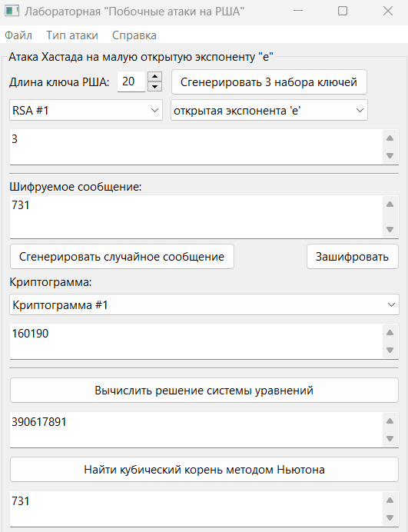Image resolution: width=408 pixels, height=532 pixels.
Task: Click Найти кубический корень методом Ньютона
Action: click(204, 470)
